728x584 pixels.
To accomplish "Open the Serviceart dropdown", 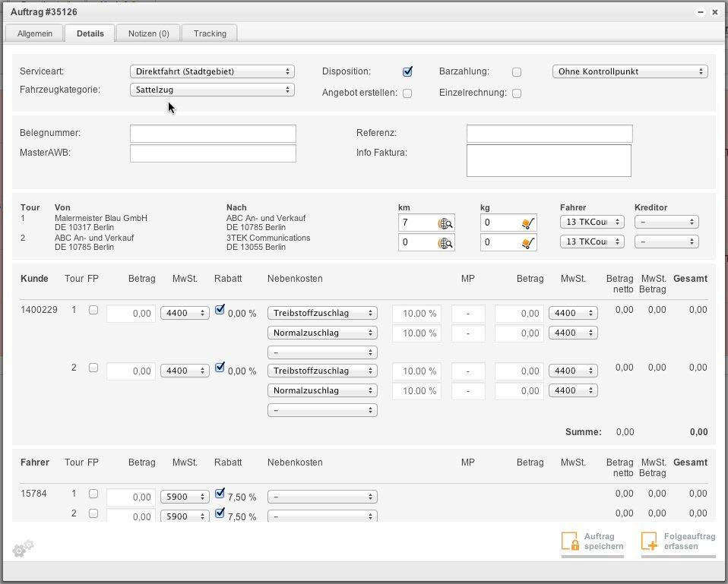I will point(212,71).
